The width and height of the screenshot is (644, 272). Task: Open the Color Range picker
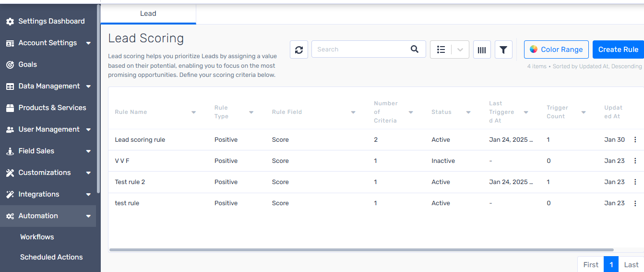pos(556,49)
